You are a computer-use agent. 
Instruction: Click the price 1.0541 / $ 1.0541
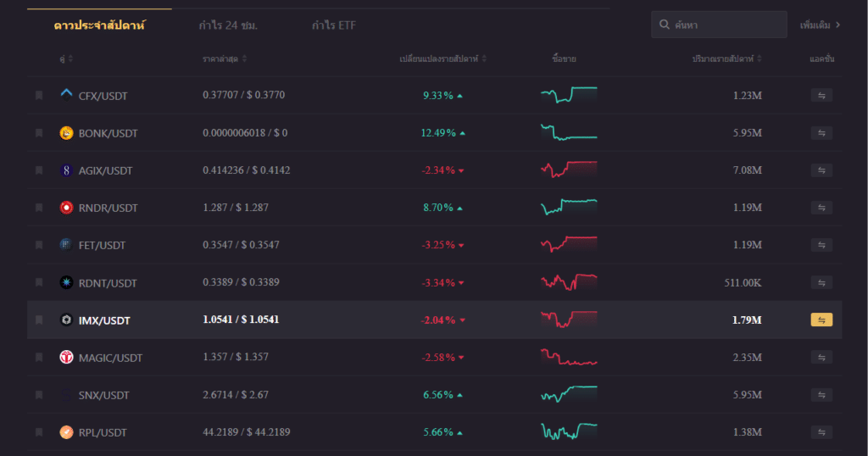point(241,320)
